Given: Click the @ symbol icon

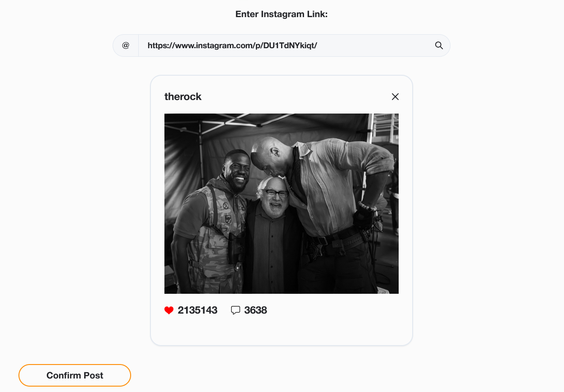Looking at the screenshot, I should click(126, 46).
